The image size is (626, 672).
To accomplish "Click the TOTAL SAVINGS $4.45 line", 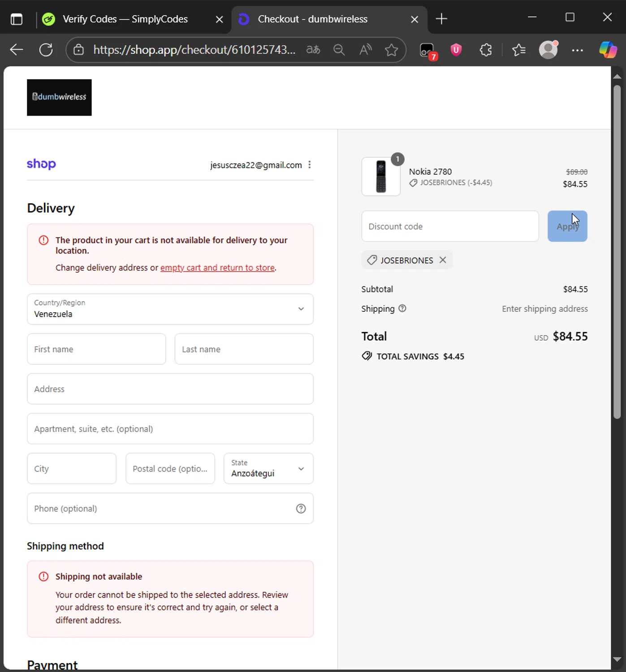I will [413, 356].
